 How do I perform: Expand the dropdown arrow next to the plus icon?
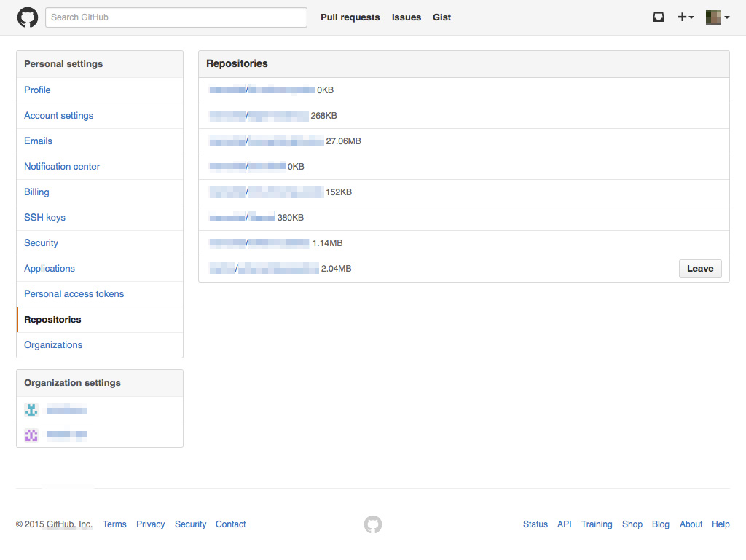tap(692, 17)
